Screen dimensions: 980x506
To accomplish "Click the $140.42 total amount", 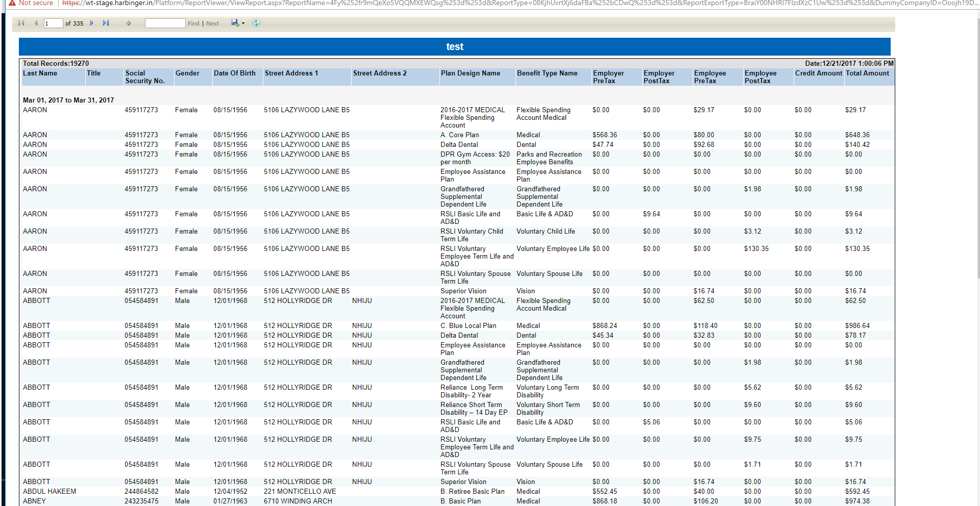I will pyautogui.click(x=857, y=144).
